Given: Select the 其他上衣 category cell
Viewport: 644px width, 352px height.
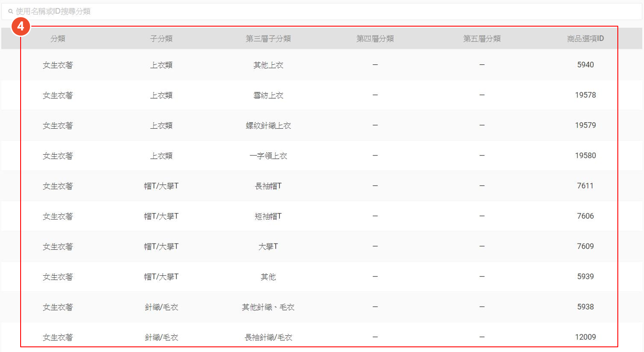Looking at the screenshot, I should click(268, 65).
